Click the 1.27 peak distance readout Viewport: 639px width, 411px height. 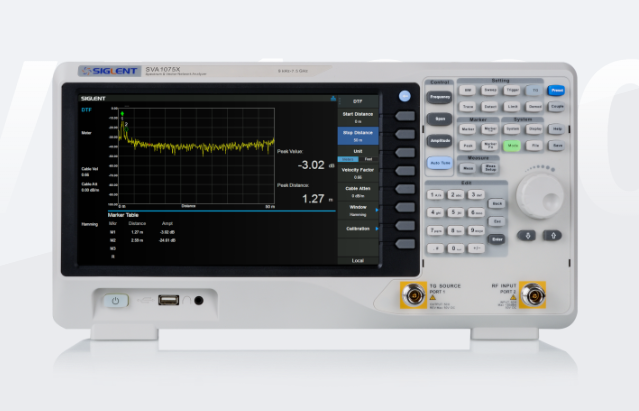point(313,199)
